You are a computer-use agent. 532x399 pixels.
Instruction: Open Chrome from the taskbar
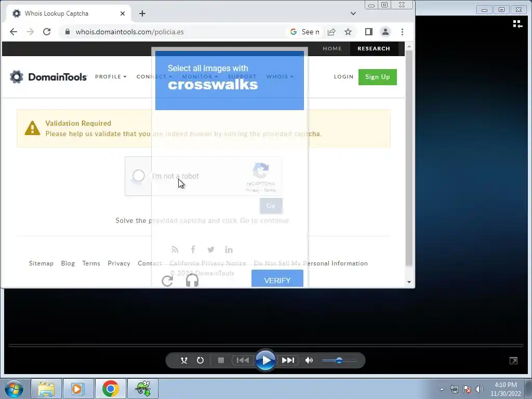pos(110,389)
